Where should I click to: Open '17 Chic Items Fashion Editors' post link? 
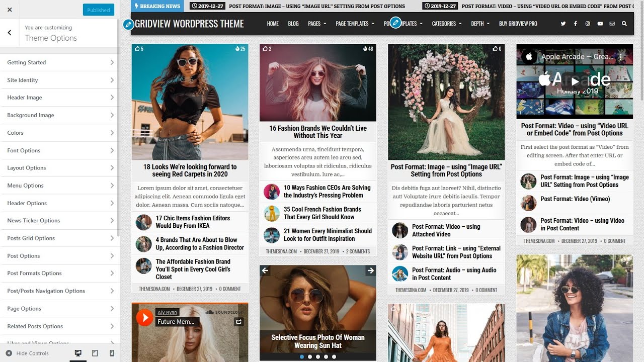(193, 222)
